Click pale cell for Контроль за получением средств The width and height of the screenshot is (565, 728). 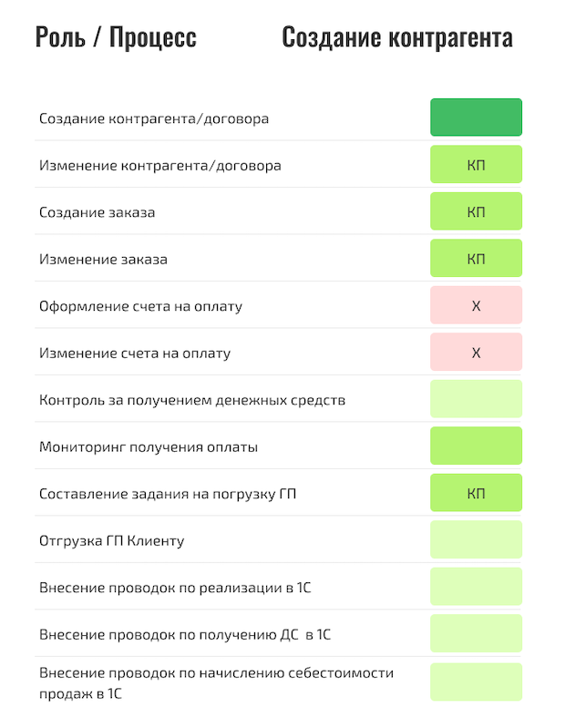click(x=476, y=399)
